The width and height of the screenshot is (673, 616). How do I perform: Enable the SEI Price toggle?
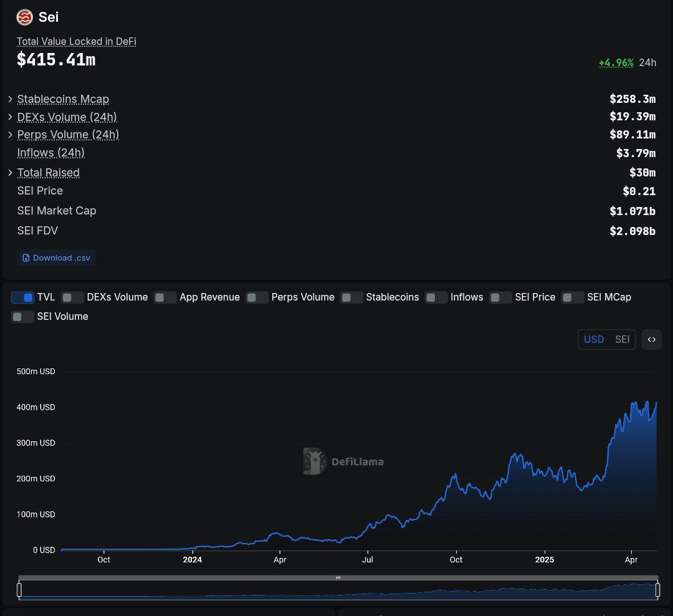click(500, 297)
